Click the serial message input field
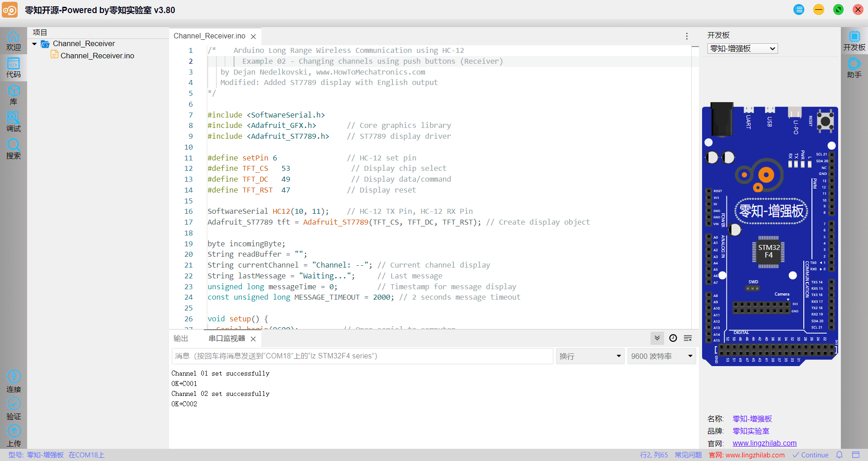 [362, 356]
